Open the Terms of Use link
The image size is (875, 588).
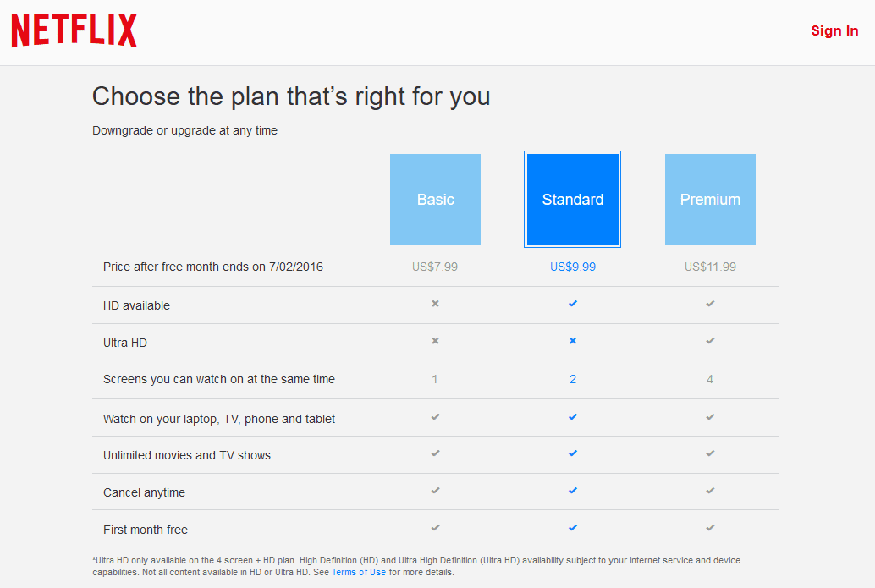pyautogui.click(x=358, y=573)
